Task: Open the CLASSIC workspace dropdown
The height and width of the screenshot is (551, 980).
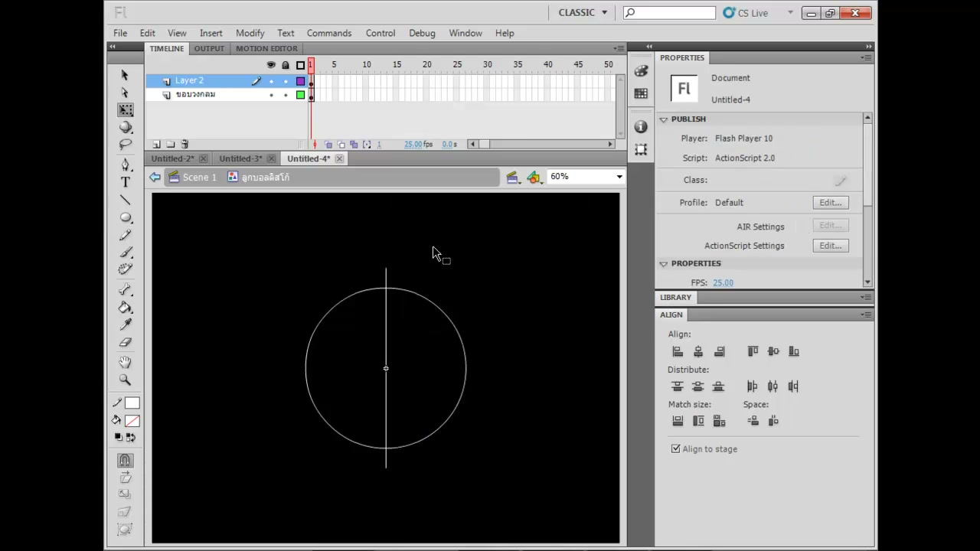Action: [x=583, y=12]
